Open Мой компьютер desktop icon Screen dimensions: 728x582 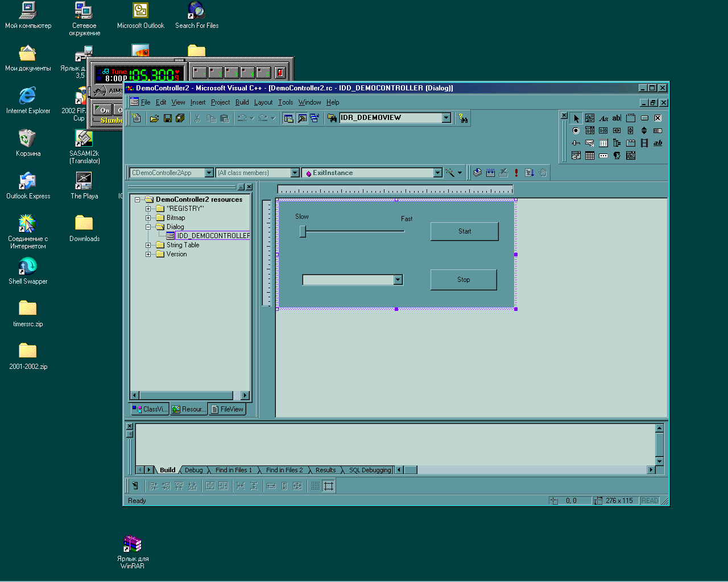point(28,15)
